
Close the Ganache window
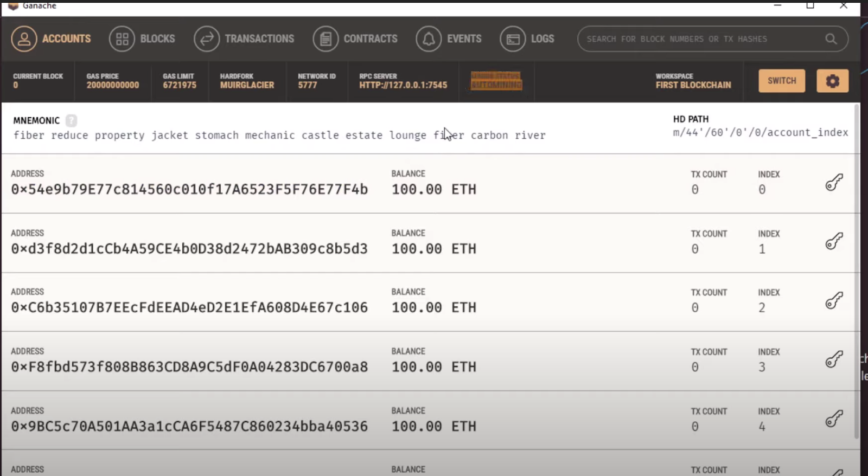click(x=843, y=5)
